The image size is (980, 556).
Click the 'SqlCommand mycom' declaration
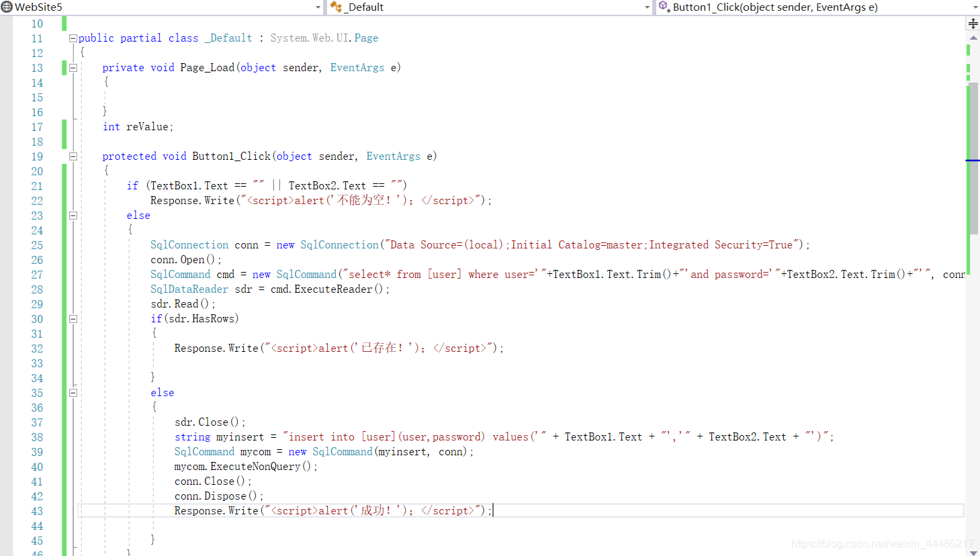pos(222,452)
